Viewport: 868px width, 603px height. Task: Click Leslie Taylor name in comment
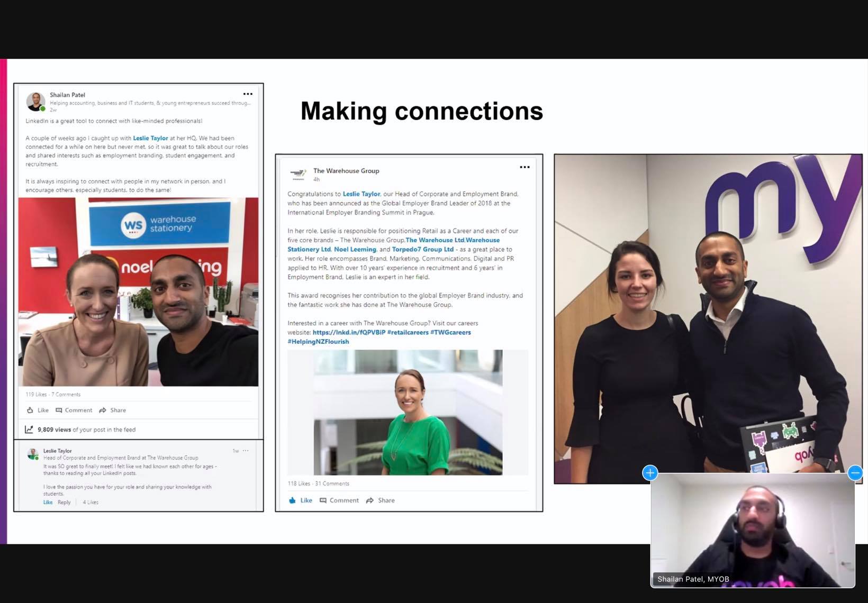(x=57, y=451)
